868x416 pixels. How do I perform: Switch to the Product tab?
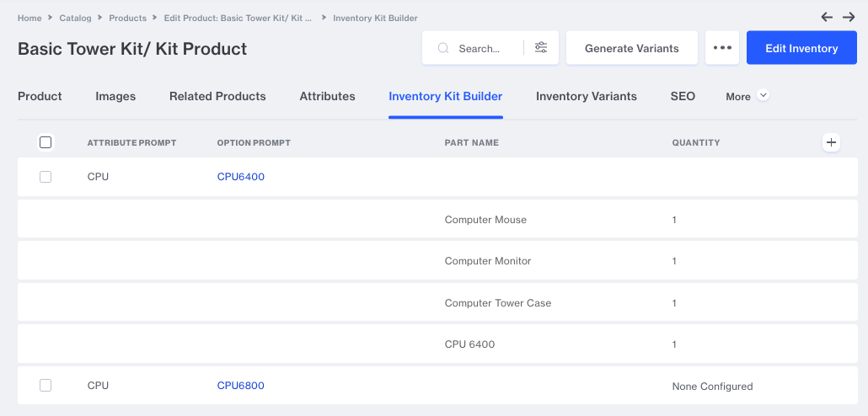(40, 96)
